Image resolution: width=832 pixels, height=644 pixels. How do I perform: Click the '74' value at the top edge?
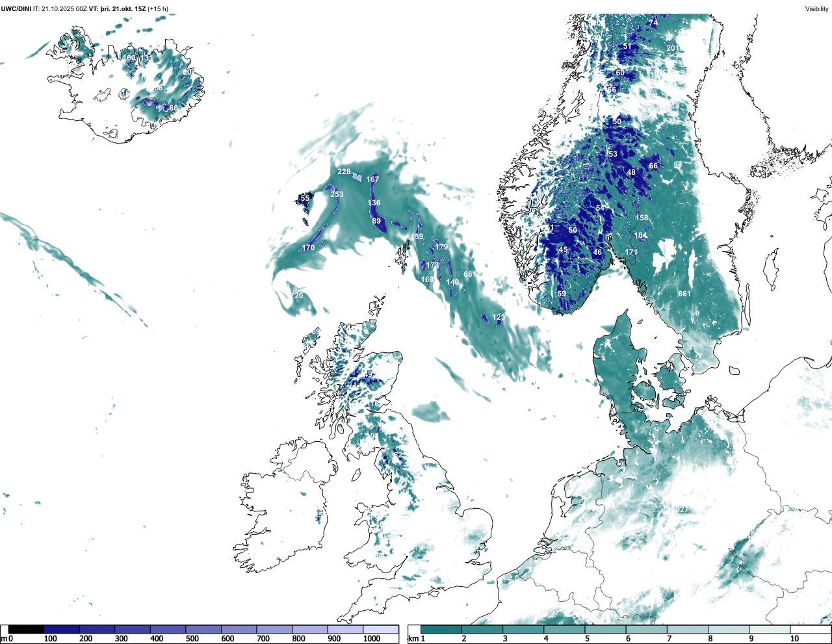[x=653, y=23]
